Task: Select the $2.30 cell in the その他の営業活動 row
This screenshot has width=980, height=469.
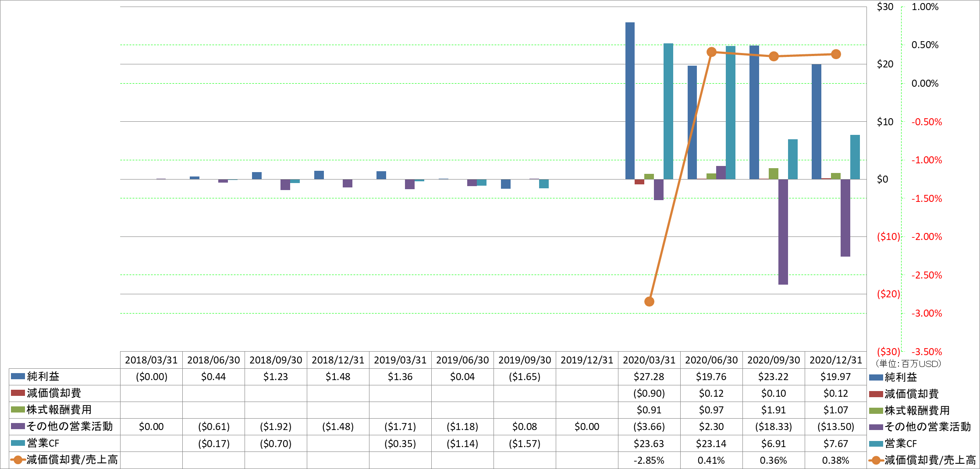Action: (711, 427)
